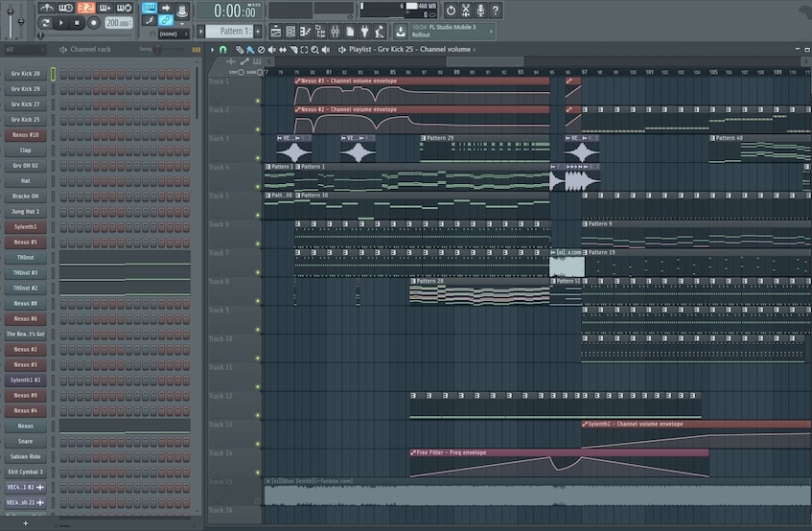Click the Snare channel button
Image resolution: width=812 pixels, height=531 pixels.
tap(25, 442)
